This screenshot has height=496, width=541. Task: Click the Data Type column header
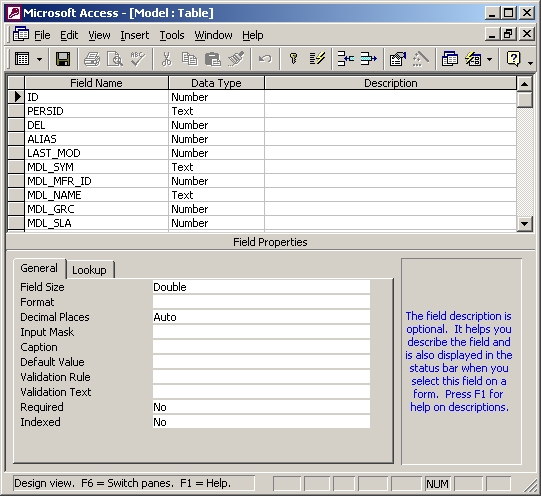click(216, 83)
